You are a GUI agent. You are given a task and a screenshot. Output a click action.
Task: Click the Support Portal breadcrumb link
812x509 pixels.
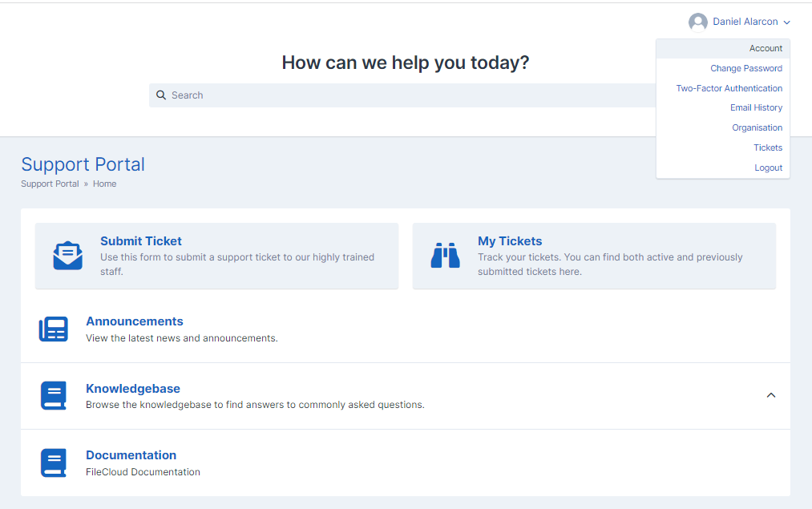click(x=50, y=184)
